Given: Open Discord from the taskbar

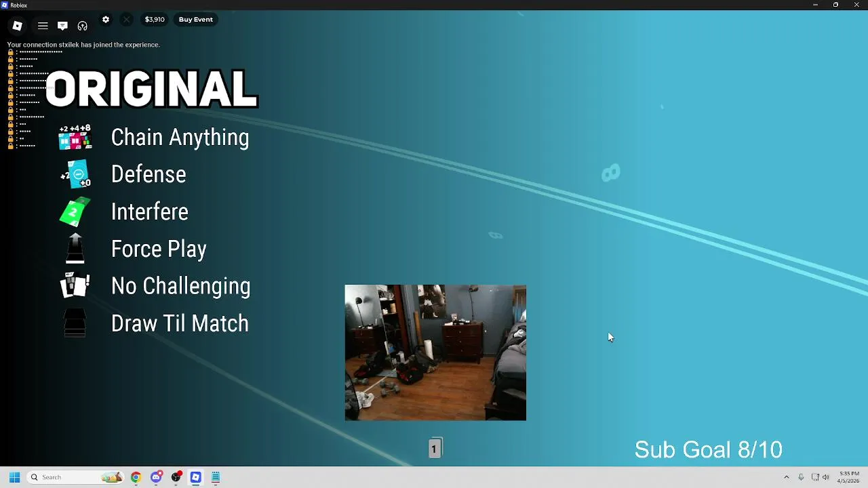Looking at the screenshot, I should pyautogui.click(x=156, y=477).
